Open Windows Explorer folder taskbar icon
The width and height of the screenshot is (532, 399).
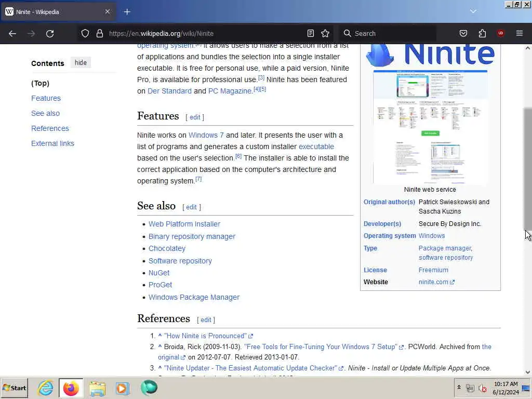click(97, 388)
